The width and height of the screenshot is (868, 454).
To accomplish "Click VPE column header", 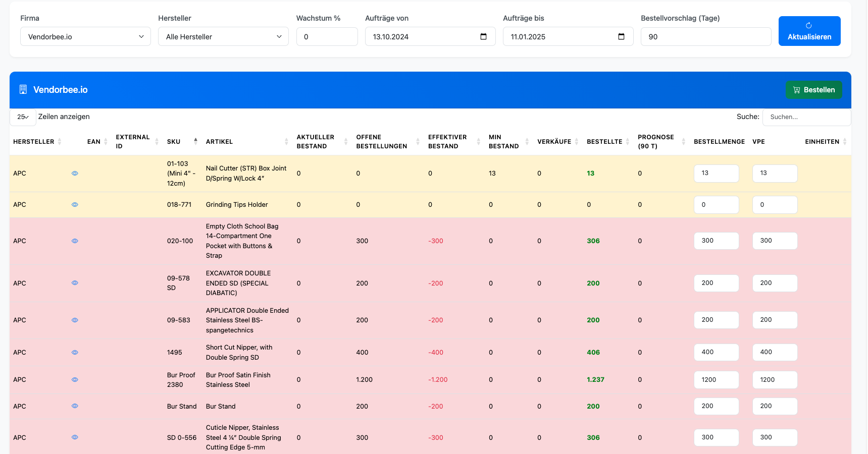I will tap(758, 142).
